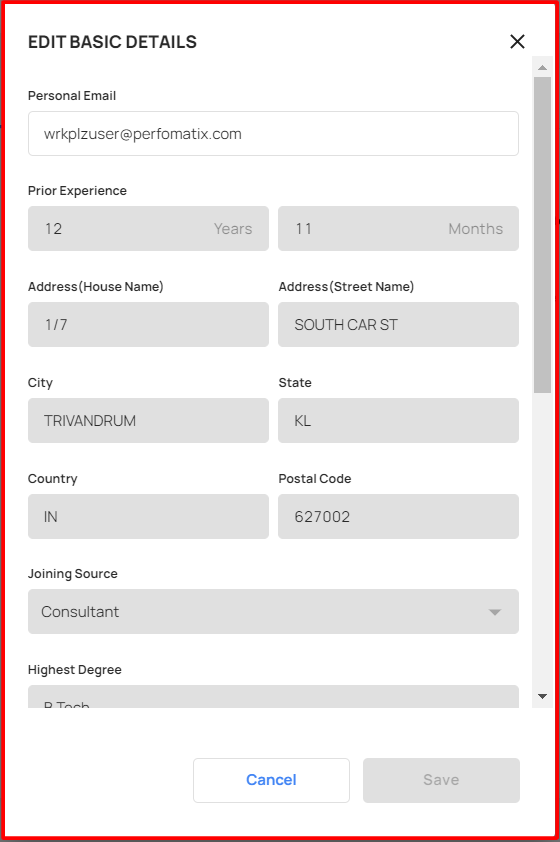
Task: Close the Edit Basic Details dialog
Action: coord(517,41)
